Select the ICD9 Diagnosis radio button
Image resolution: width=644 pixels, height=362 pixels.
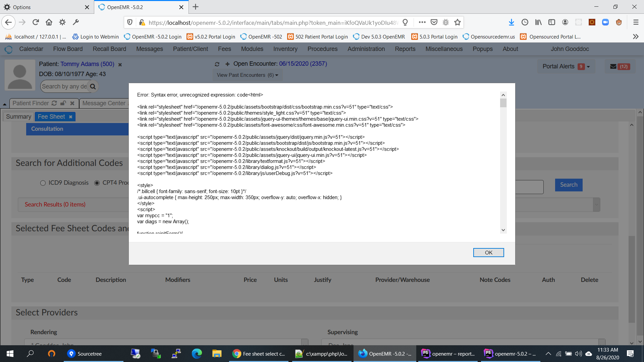[43, 183]
